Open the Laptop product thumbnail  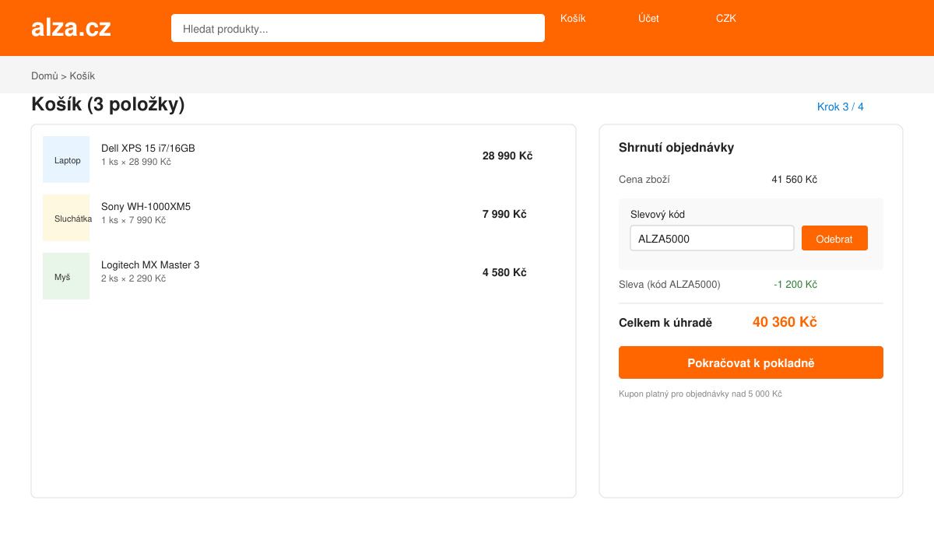click(x=66, y=159)
